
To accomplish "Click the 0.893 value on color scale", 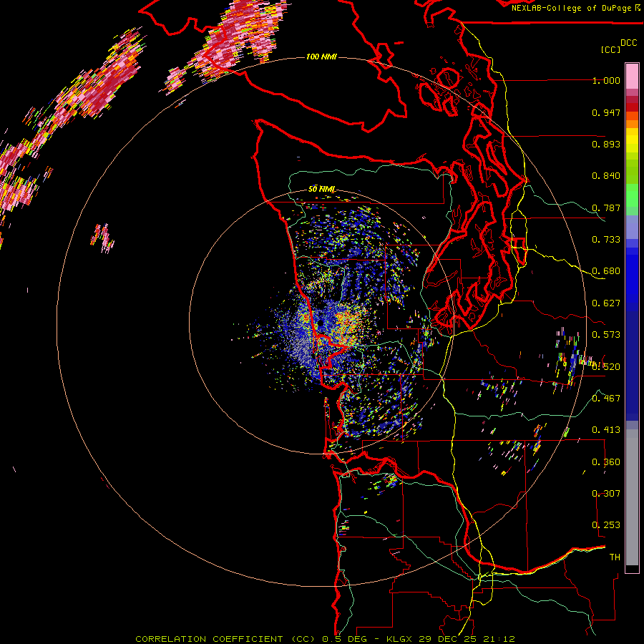I will [606, 144].
